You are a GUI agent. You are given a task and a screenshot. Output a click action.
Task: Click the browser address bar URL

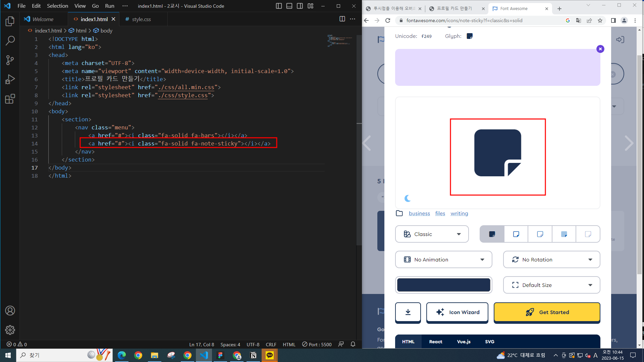click(x=464, y=20)
